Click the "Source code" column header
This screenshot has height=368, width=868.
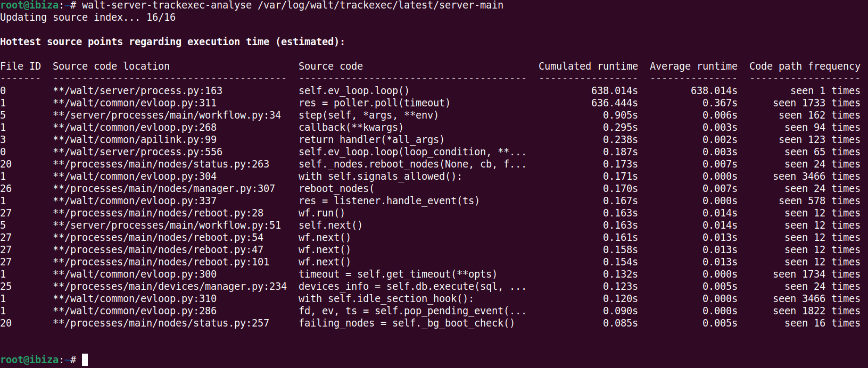330,66
